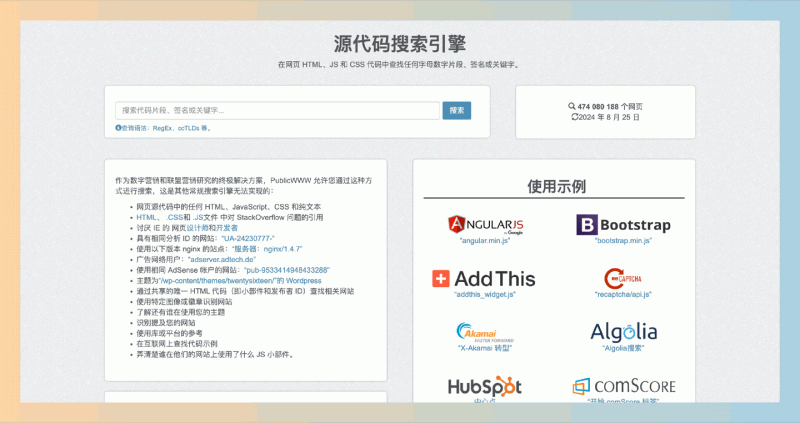Click the AngularJS logo

pyautogui.click(x=485, y=225)
